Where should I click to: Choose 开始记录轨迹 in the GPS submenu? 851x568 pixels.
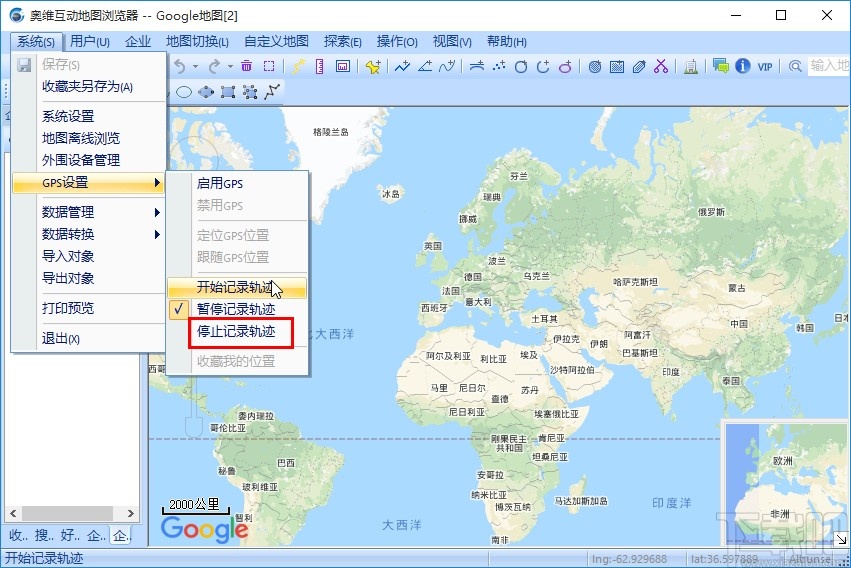pyautogui.click(x=238, y=287)
